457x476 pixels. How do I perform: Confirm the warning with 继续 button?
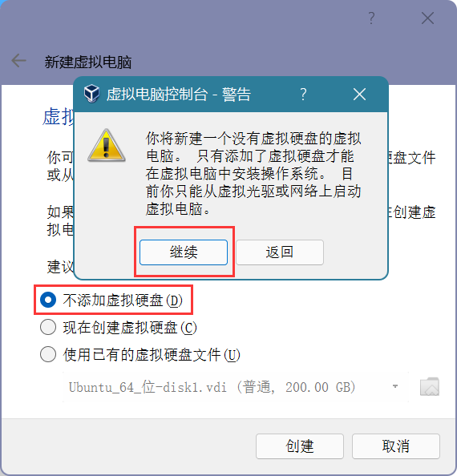pos(184,252)
